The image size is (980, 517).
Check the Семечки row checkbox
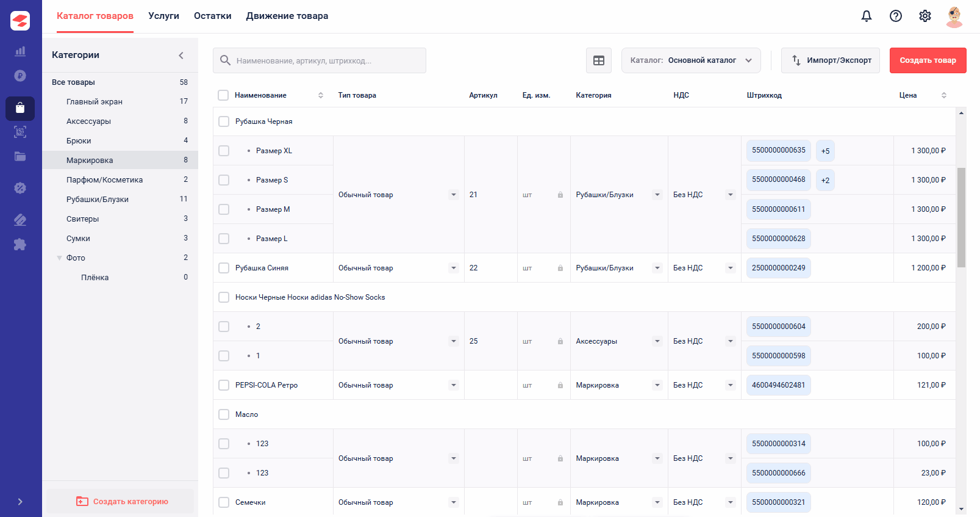click(x=224, y=502)
